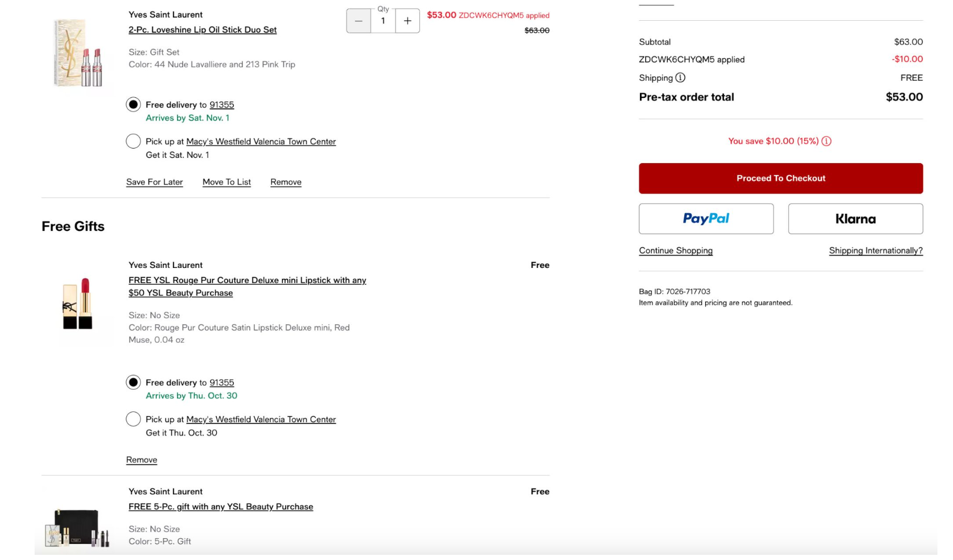The width and height of the screenshot is (953, 560).
Task: Decrease quantity with the minus button
Action: [359, 21]
